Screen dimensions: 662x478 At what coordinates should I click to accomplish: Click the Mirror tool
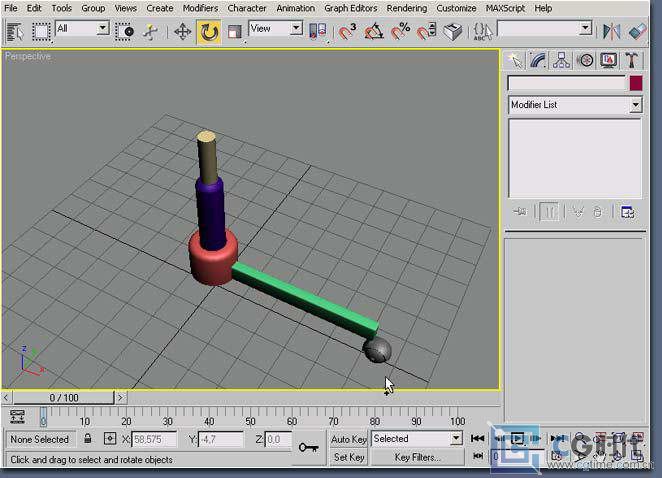click(611, 32)
